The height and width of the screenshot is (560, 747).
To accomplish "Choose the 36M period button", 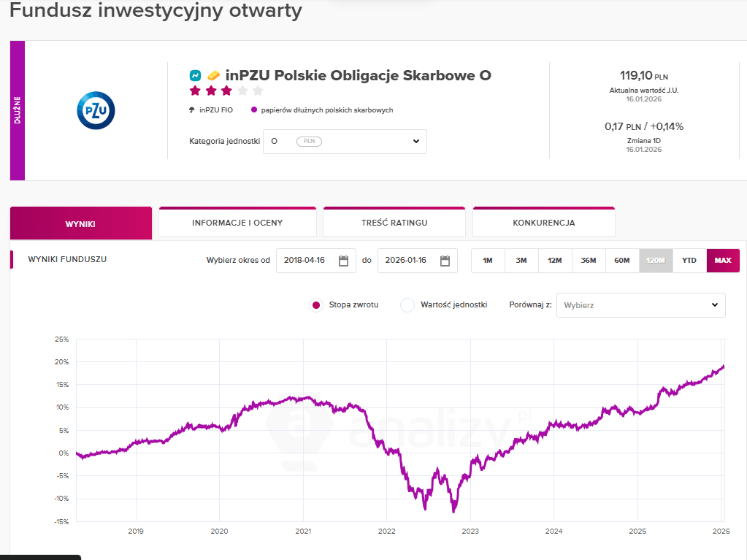I will click(x=589, y=261).
